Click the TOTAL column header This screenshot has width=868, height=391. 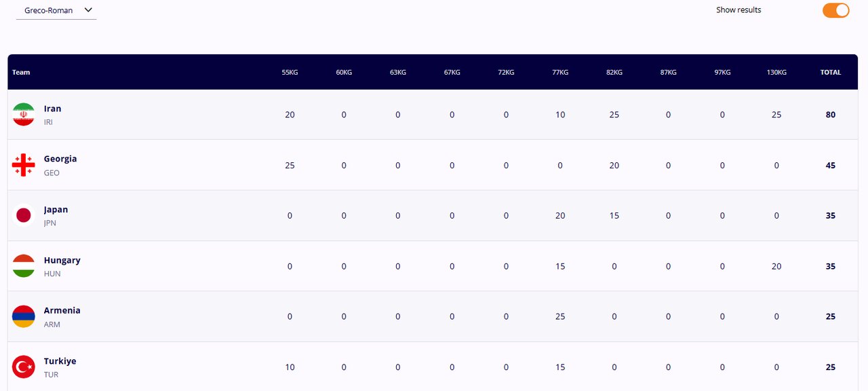831,73
